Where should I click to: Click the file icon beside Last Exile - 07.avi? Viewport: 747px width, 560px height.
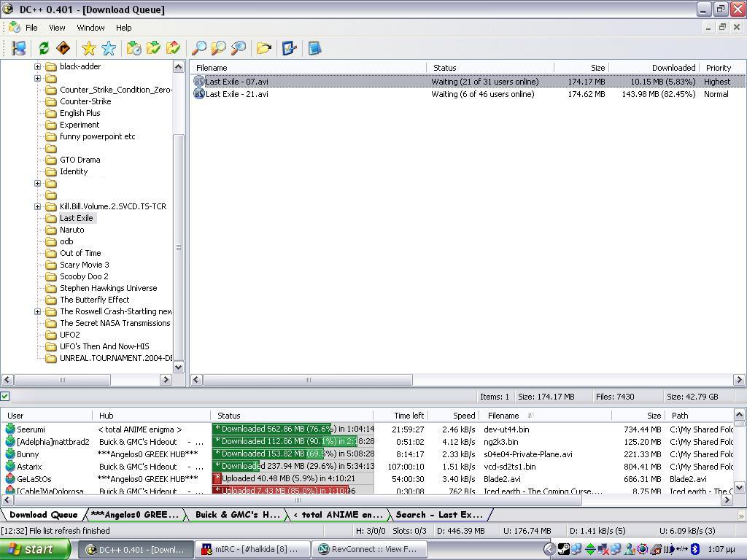[x=198, y=82]
